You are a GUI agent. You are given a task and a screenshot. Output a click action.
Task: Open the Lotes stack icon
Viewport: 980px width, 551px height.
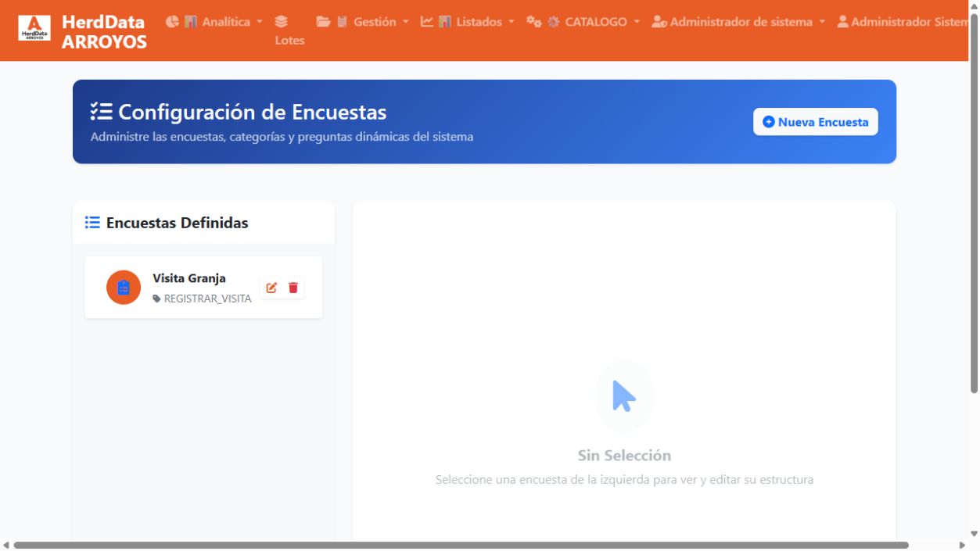282,21
